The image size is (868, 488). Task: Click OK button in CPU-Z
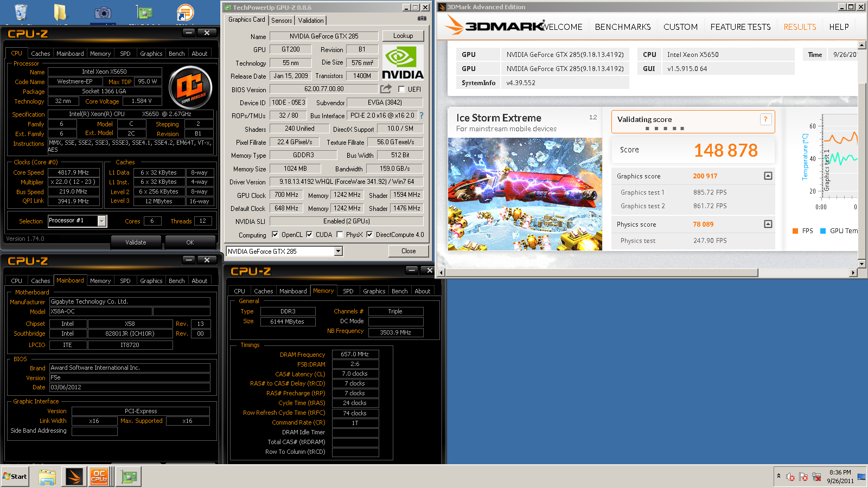190,242
